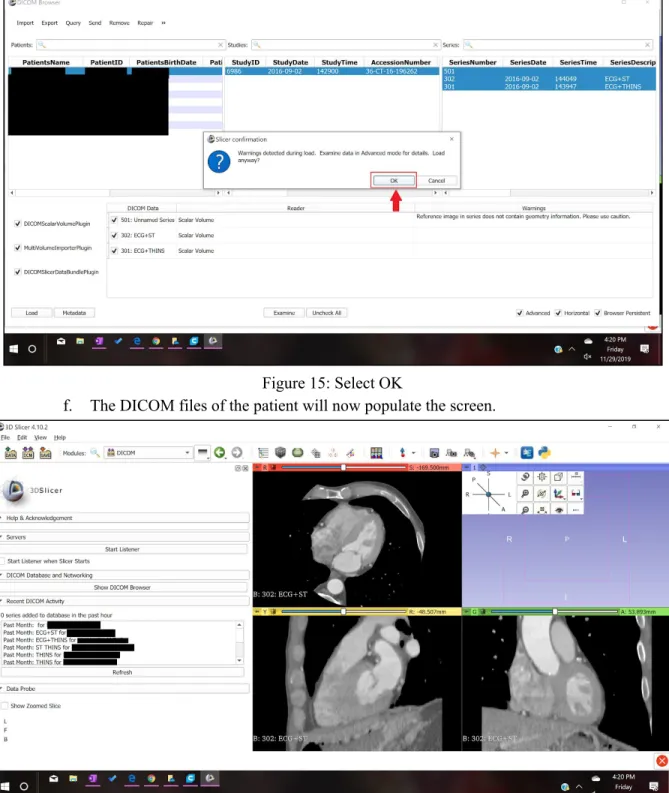Click Query in DICOM Browser toolbar
Viewport: 669px width, 793px height.
[x=73, y=23]
